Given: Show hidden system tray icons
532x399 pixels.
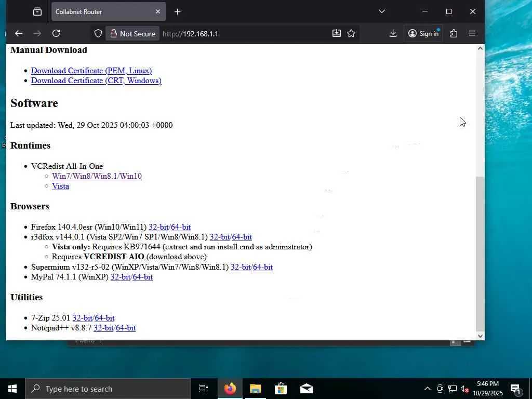Looking at the screenshot, I should (x=428, y=389).
